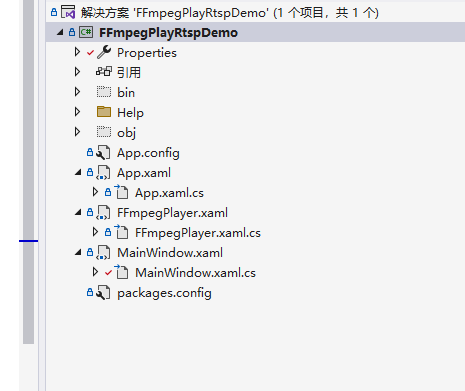The width and height of the screenshot is (465, 391).
Task: Click the FFmpegPlayer.xaml.cs file icon
Action: point(121,232)
